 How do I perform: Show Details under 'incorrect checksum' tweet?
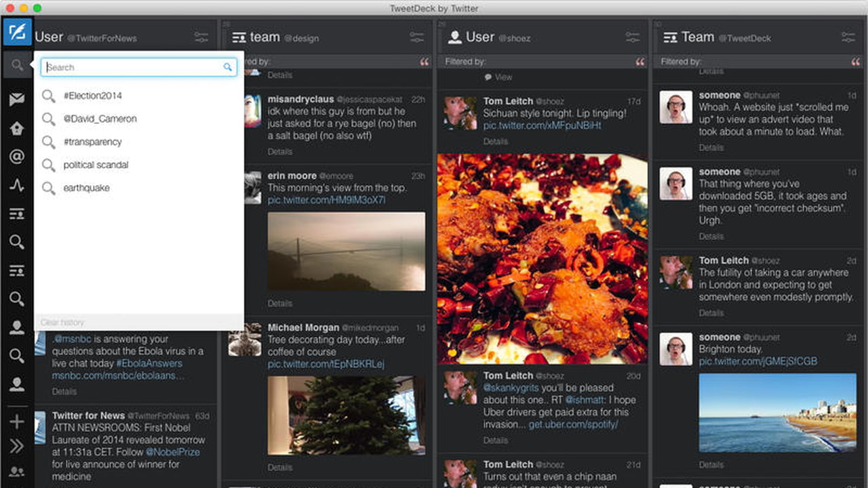(711, 237)
